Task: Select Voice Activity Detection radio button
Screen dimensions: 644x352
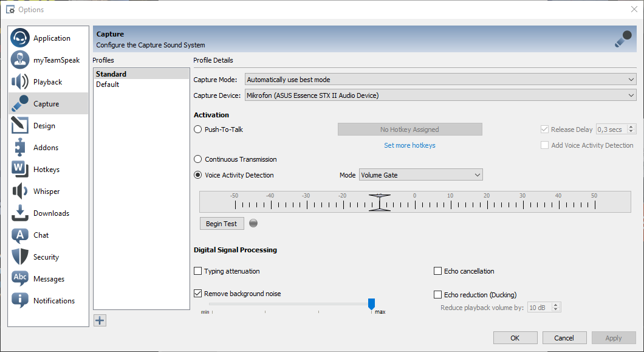Action: click(197, 174)
